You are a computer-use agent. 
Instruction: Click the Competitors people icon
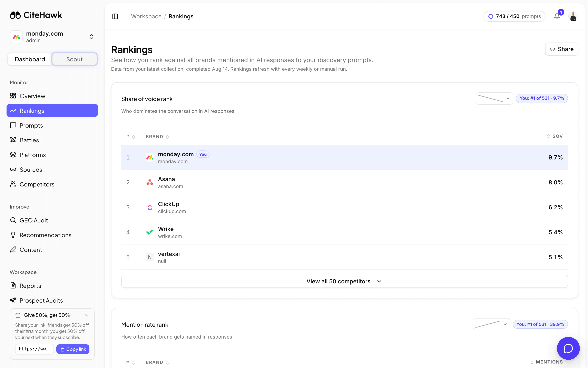click(13, 184)
